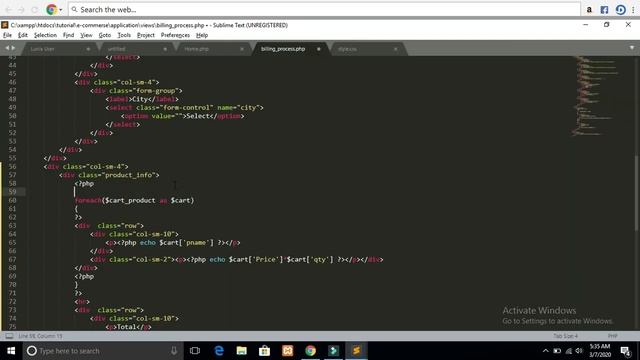Switch to the untitled tab
This screenshot has width=640, height=360.
[x=116, y=49]
